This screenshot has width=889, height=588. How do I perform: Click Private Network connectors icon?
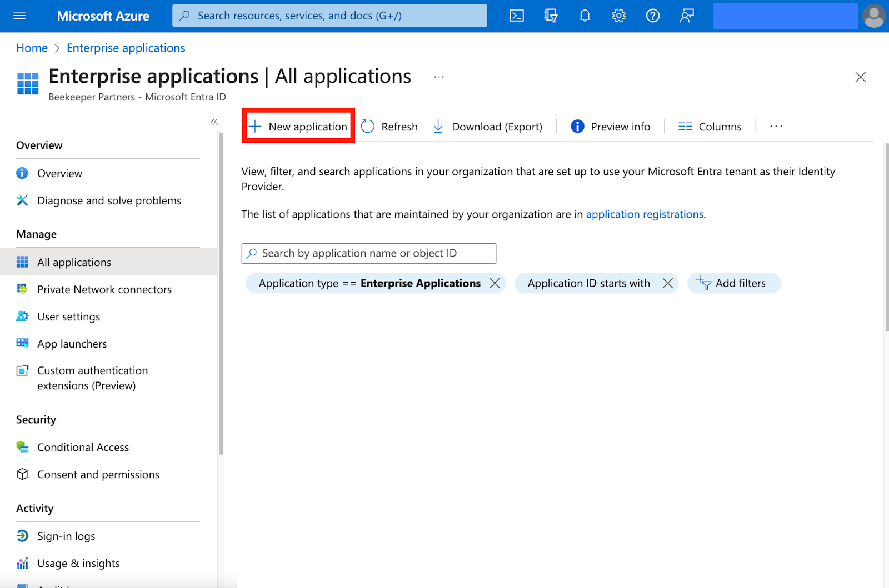(x=22, y=289)
